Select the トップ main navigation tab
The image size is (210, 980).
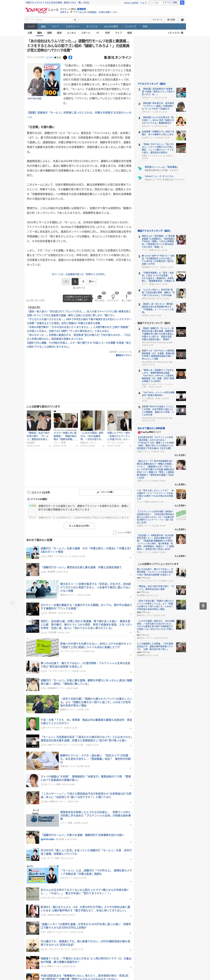tap(31, 26)
